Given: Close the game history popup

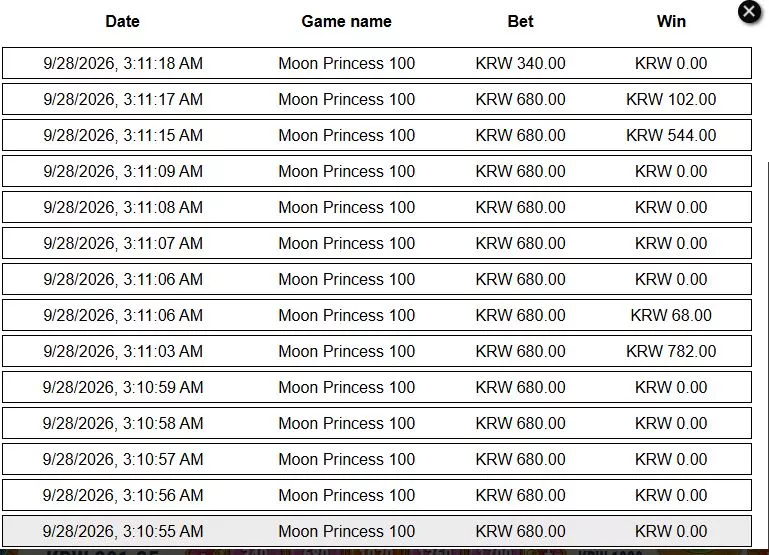Looking at the screenshot, I should tap(749, 12).
